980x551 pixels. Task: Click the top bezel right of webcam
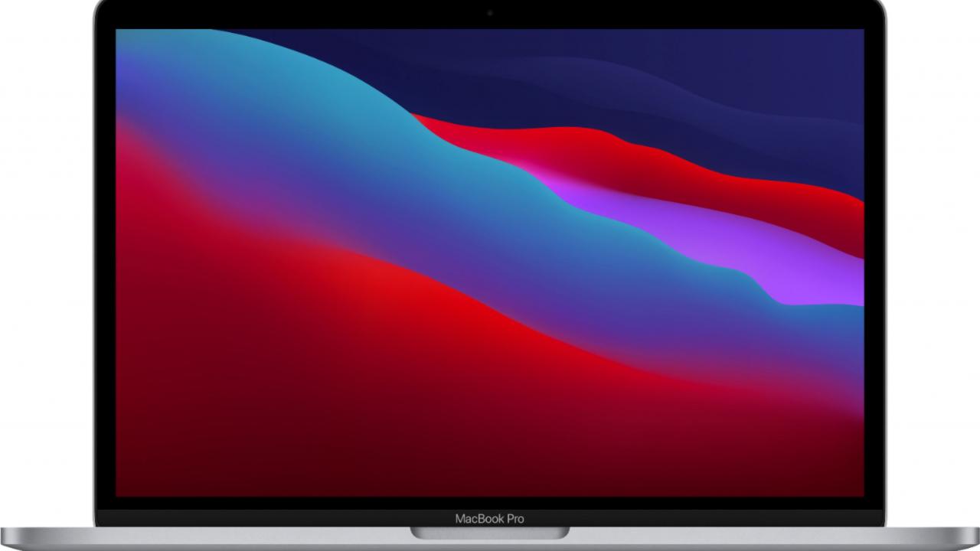click(674, 14)
